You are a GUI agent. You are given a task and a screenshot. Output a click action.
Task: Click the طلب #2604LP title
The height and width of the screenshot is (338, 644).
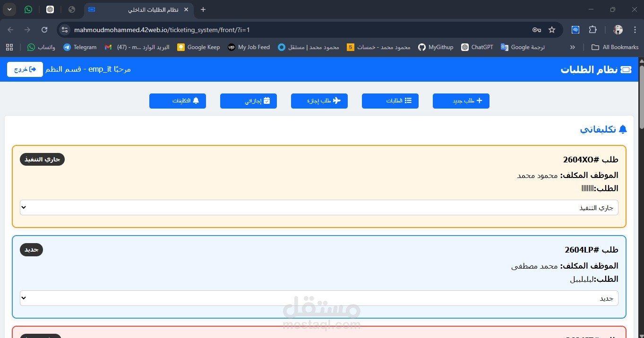592,250
